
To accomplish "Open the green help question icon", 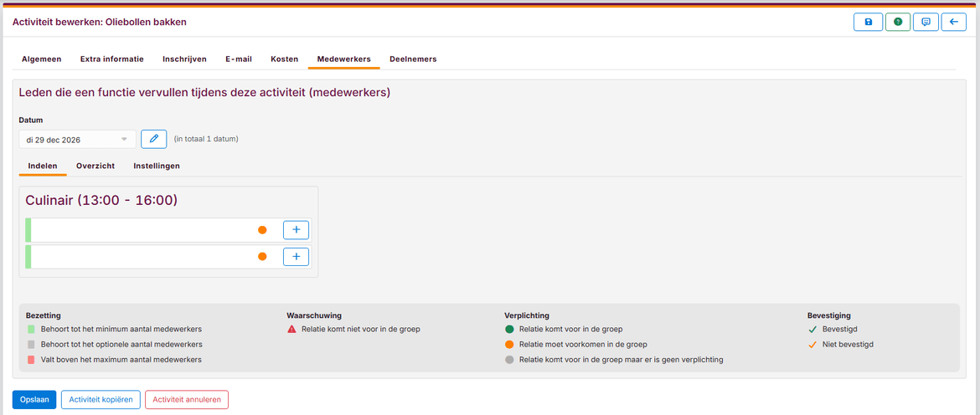I will coord(898,22).
